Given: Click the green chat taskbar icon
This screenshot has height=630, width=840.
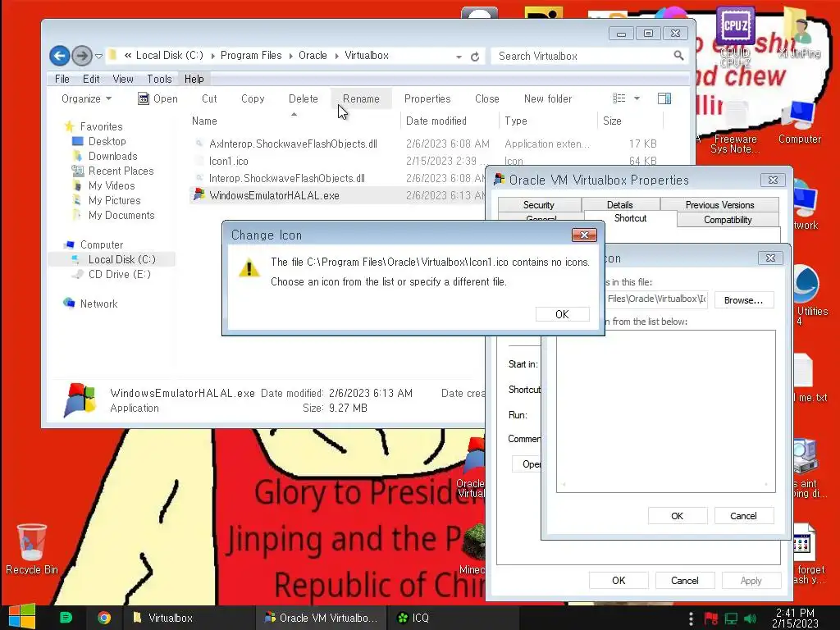Looking at the screenshot, I should coord(66,618).
